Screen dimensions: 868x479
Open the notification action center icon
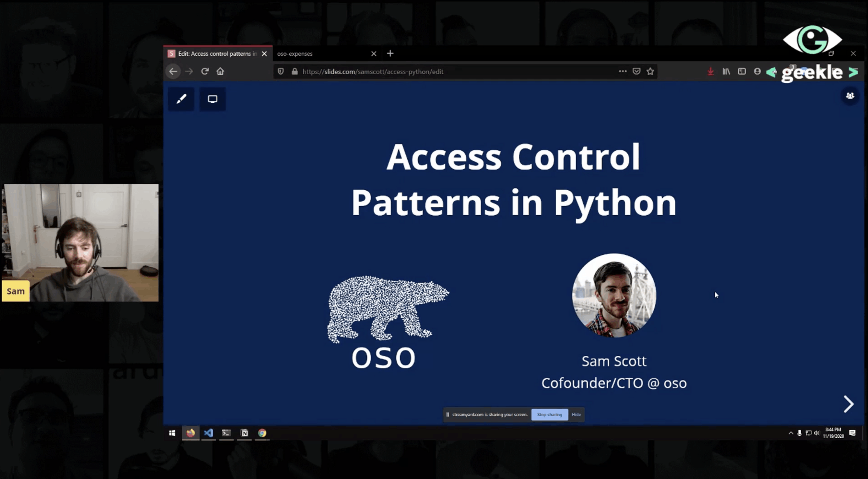click(853, 433)
